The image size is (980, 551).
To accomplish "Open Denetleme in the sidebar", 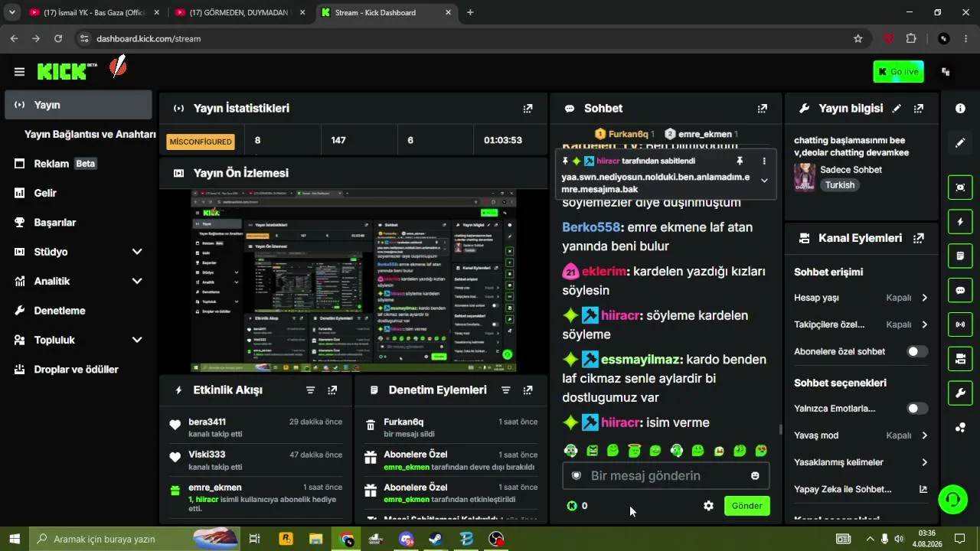I will click(x=78, y=311).
